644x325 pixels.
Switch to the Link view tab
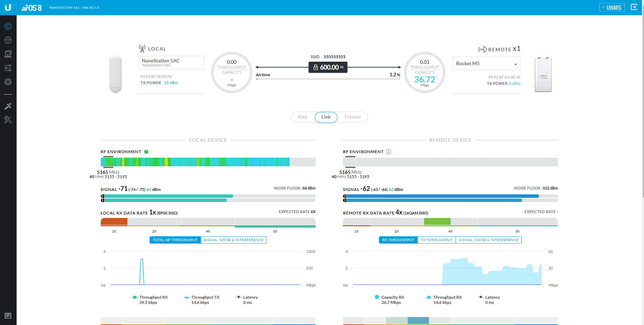[x=326, y=117]
